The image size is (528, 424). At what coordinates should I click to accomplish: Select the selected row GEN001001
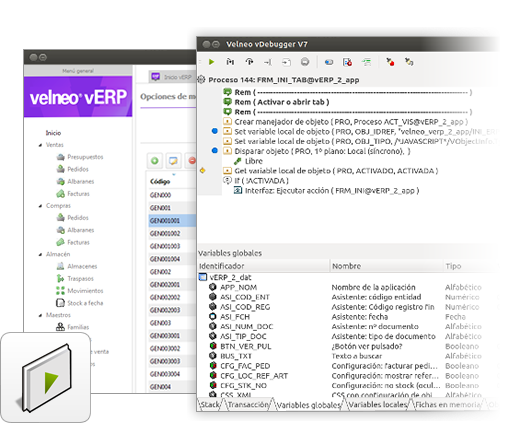(x=172, y=221)
